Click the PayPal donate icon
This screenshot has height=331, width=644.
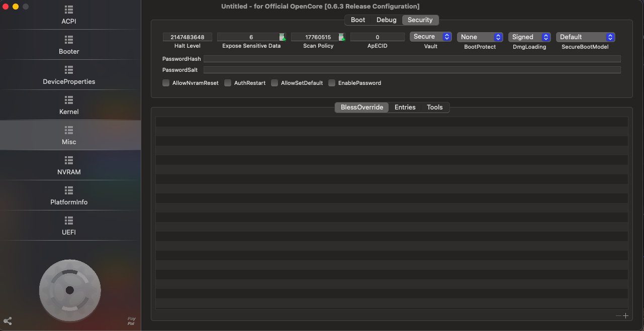click(x=131, y=321)
